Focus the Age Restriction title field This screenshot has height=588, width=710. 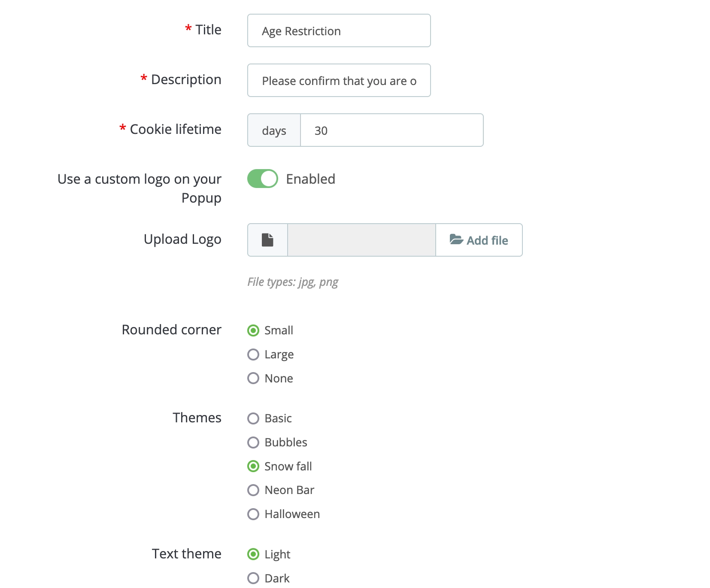pos(338,30)
